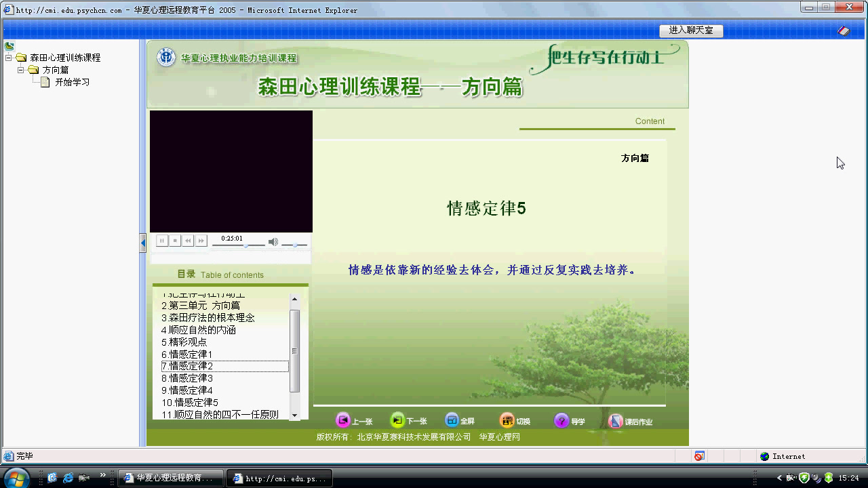
Task: Select contents item 9.情感定律4
Action: tap(187, 390)
